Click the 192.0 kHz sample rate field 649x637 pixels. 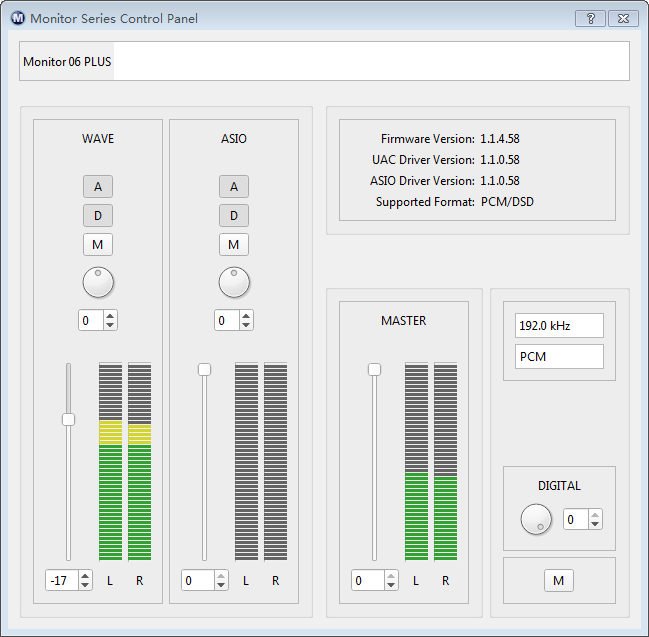(559, 326)
